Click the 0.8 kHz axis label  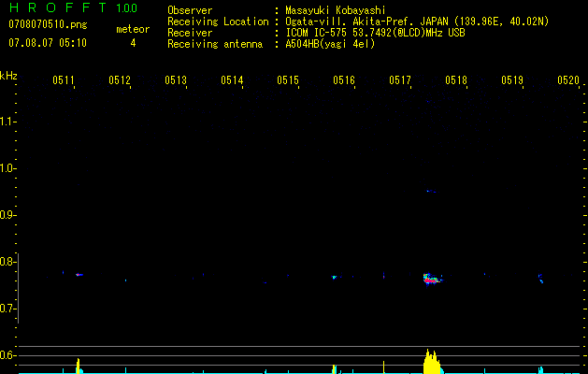point(7,262)
